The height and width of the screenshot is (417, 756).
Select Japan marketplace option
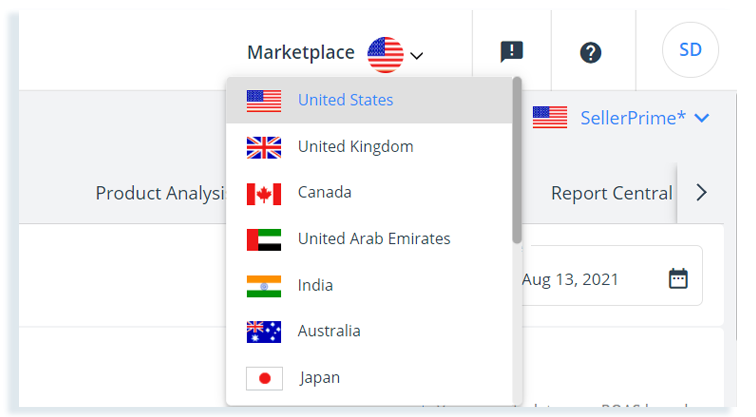[369, 377]
